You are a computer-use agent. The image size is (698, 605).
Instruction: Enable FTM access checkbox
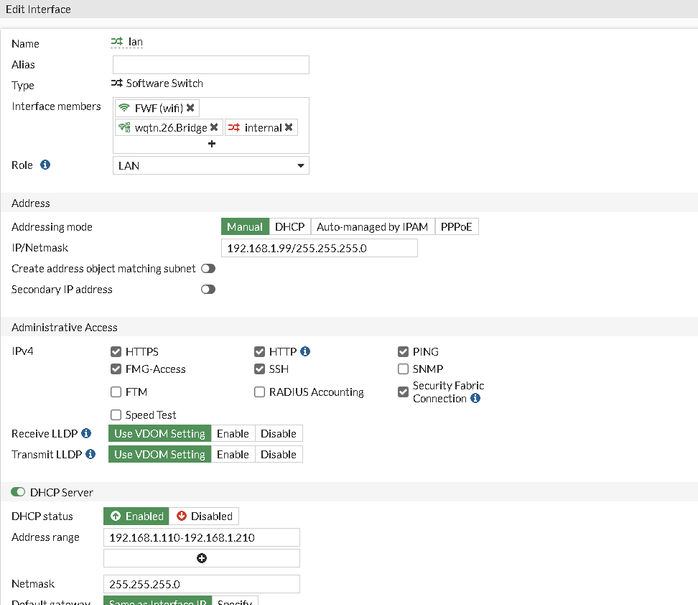tap(116, 392)
